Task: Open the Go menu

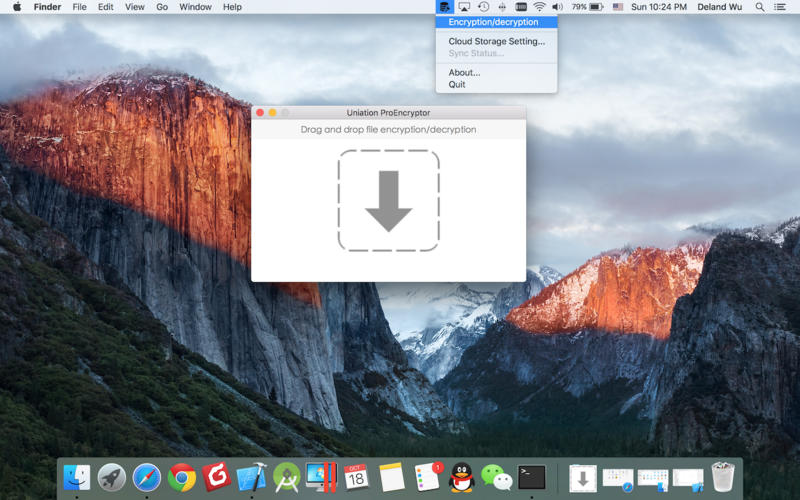Action: tap(162, 7)
